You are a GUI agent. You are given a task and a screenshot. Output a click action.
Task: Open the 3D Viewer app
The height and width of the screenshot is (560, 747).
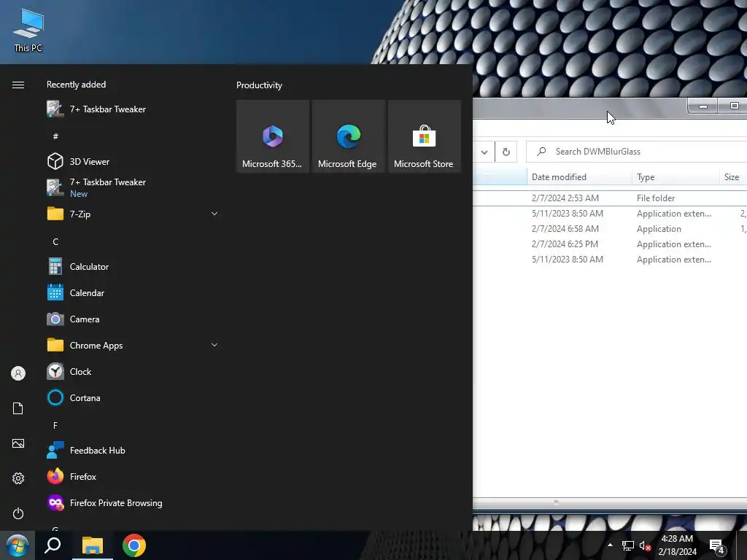(x=133, y=161)
